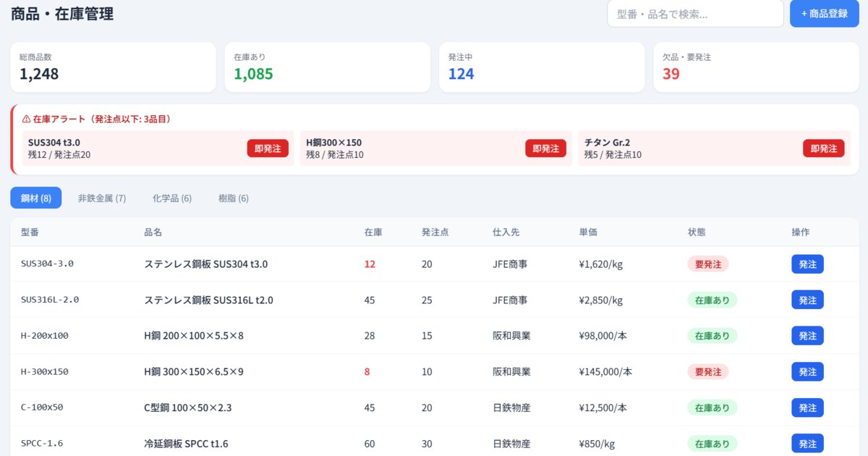The height and width of the screenshot is (456, 868).
Task: Click product name H鋼 300×150×6.5×9
Action: [194, 371]
